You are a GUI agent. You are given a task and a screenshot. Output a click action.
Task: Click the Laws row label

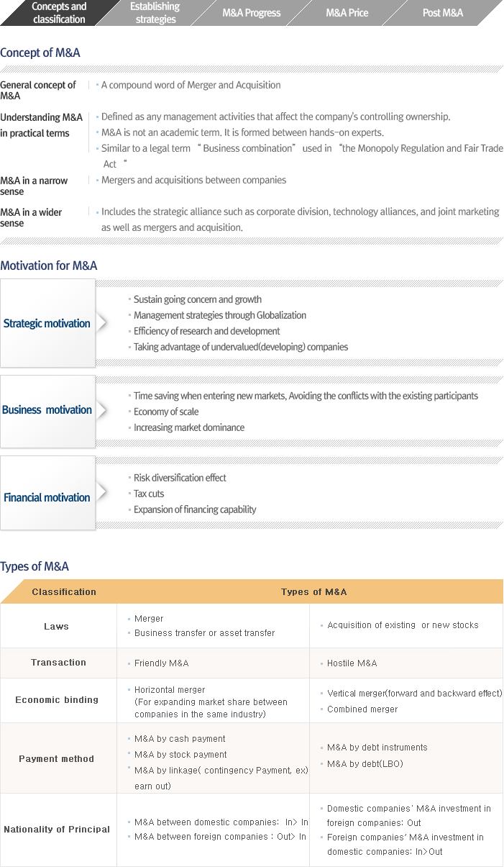[x=57, y=627]
